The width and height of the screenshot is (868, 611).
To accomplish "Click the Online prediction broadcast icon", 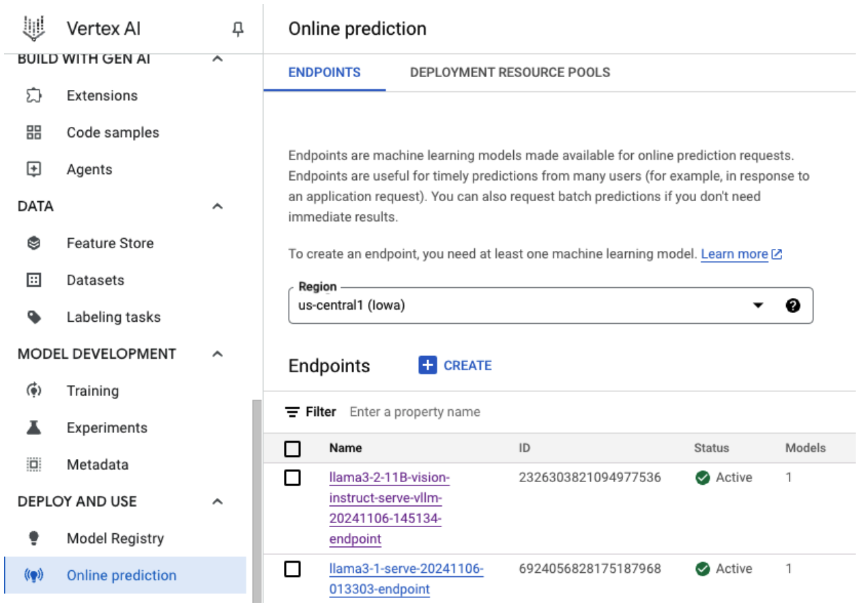I will click(34, 575).
